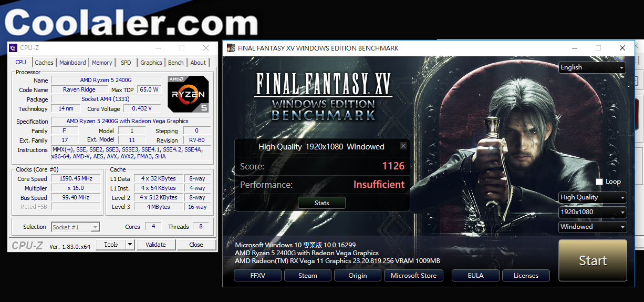Close the benchmark score result panel
Image resolution: width=644 pixels, height=302 pixels.
(403, 146)
